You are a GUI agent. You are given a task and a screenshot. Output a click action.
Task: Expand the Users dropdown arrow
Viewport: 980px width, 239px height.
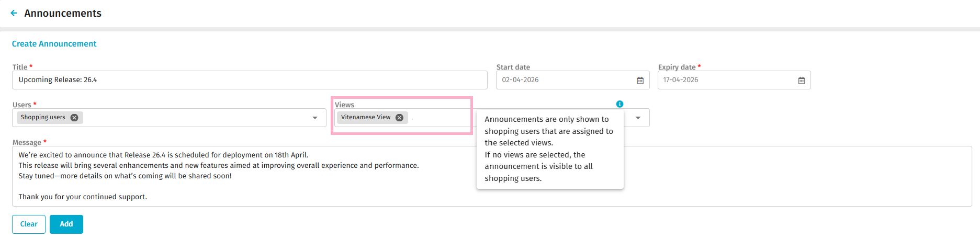[x=315, y=118]
